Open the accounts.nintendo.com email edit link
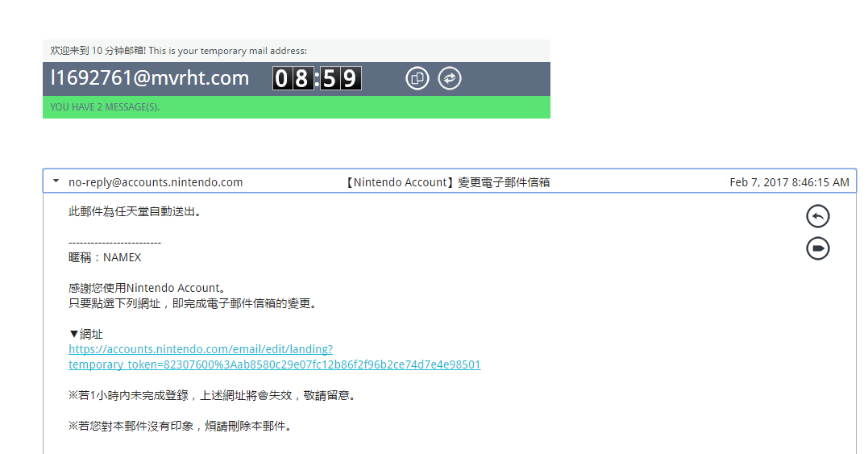 (x=201, y=349)
